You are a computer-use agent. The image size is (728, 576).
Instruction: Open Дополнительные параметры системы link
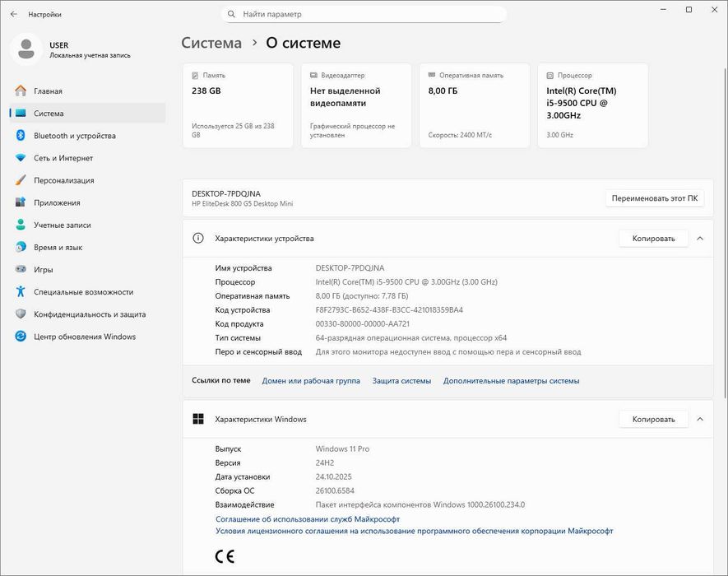(x=511, y=381)
